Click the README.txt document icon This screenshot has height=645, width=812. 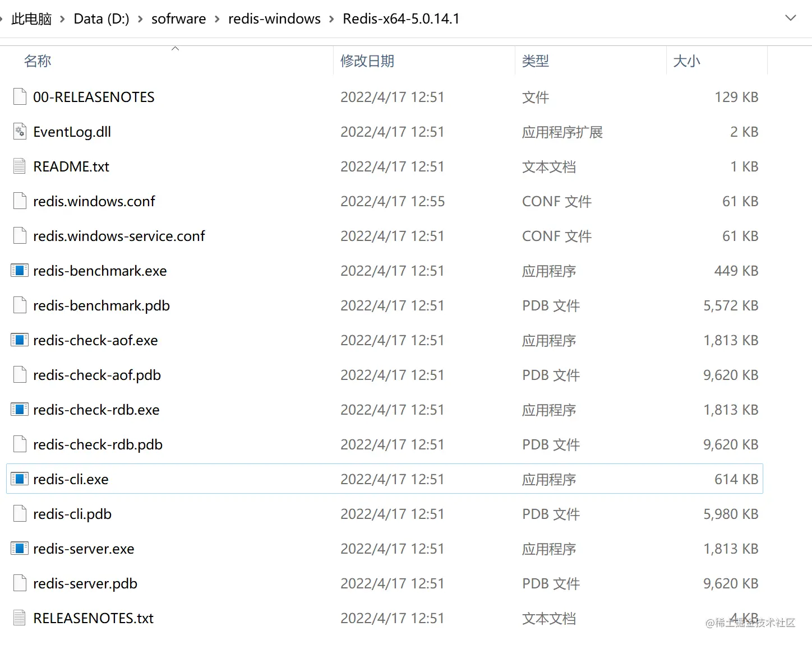(x=20, y=166)
